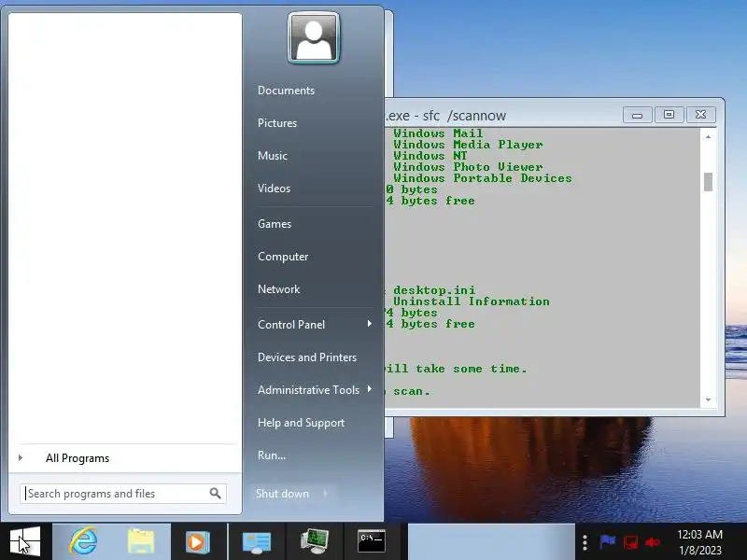Minimize the sfc /scannow window

point(638,115)
